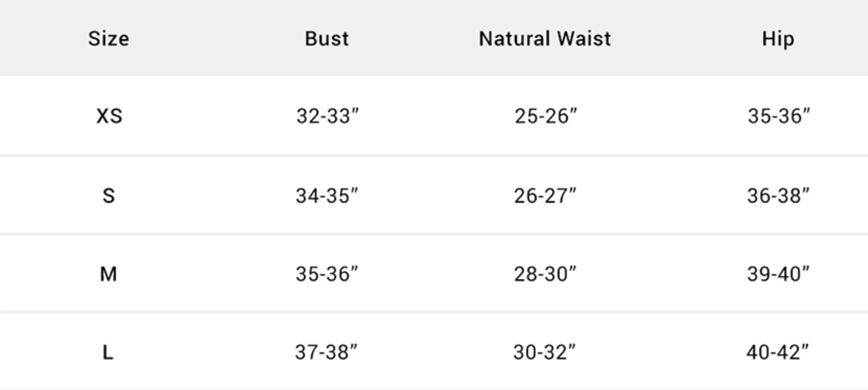Click the XS hip value 35-36"
Image resolution: width=868 pixels, height=390 pixels.
(x=779, y=116)
